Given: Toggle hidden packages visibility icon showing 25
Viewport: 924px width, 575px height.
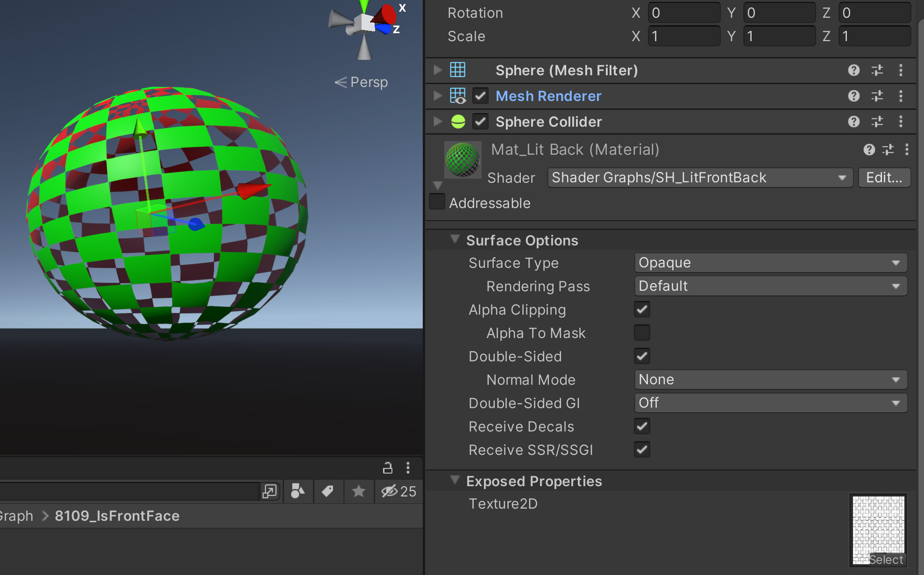Looking at the screenshot, I should coord(398,491).
